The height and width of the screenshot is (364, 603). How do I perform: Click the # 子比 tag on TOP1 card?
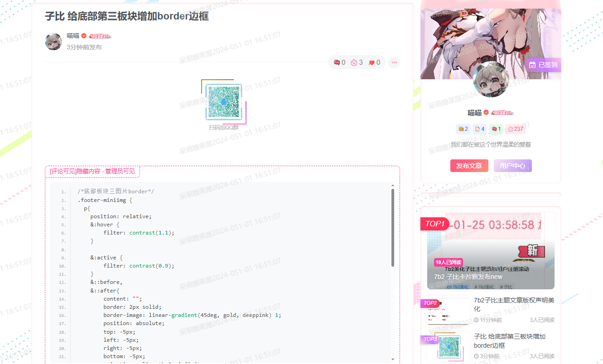point(506,287)
